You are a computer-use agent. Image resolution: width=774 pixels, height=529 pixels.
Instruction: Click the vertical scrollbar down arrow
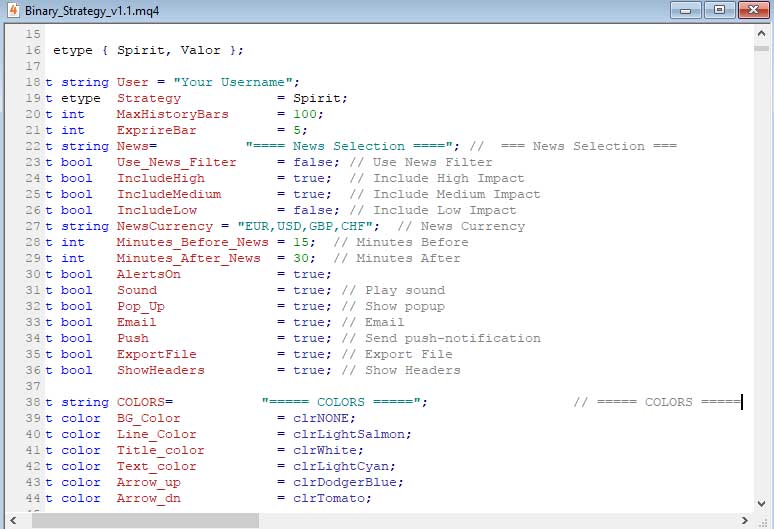[762, 505]
